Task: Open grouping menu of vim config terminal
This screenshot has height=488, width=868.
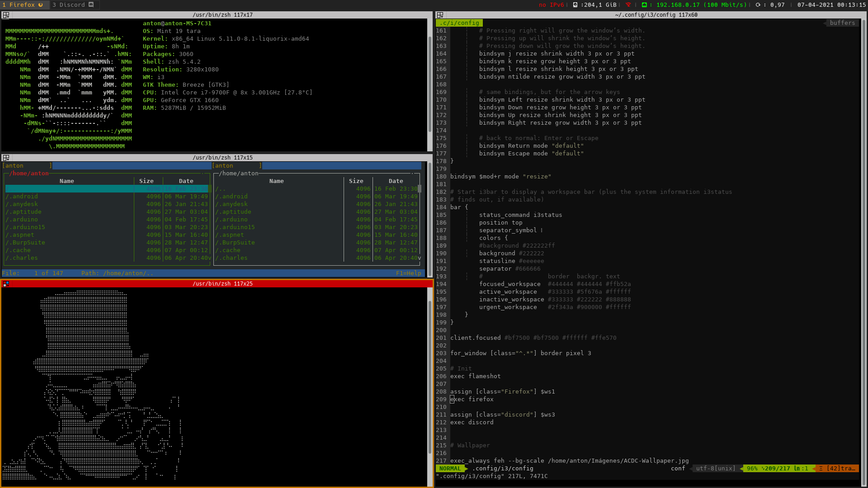Action: coord(440,15)
